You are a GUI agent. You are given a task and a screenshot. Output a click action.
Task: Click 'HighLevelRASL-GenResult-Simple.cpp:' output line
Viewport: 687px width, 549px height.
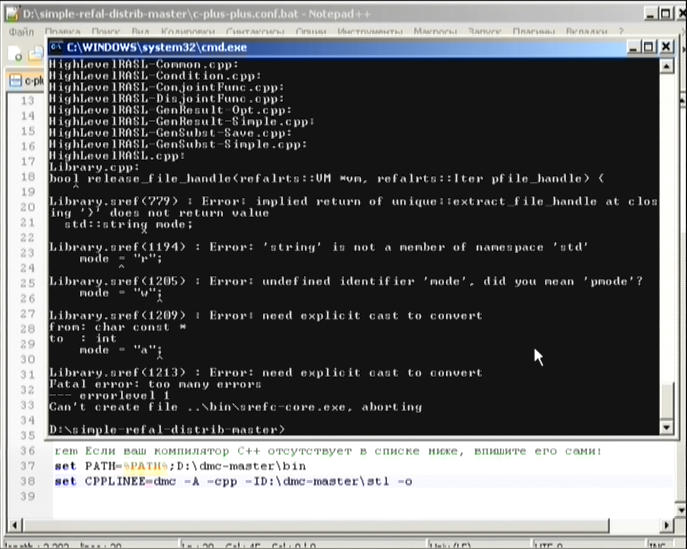tap(181, 121)
